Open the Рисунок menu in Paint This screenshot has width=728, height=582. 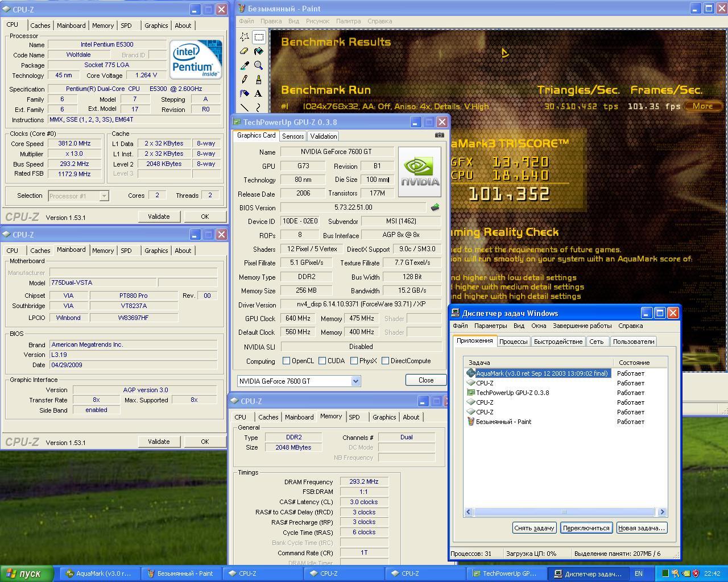(x=317, y=21)
